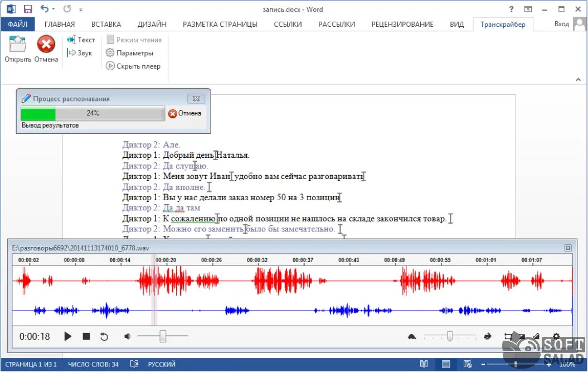Viewport: 588px width, 372px height.
Task: Click the turtle slow-speed icon
Action: pos(412,337)
